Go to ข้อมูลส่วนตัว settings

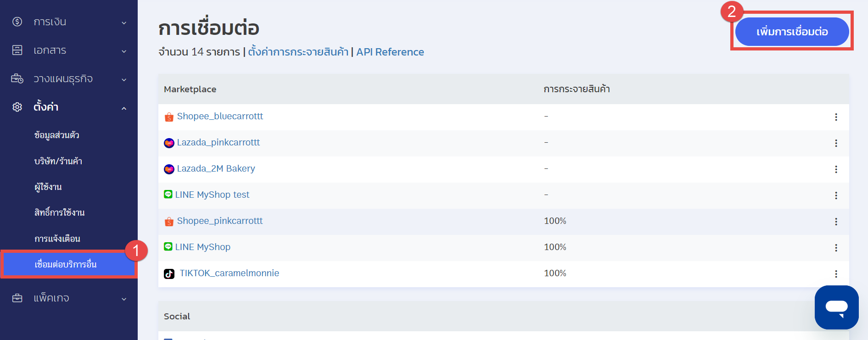point(57,135)
